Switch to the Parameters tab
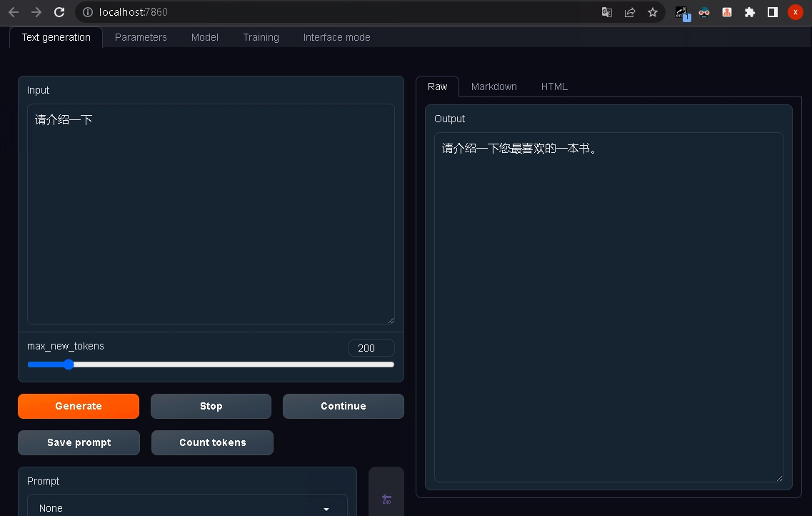812x516 pixels. coord(141,37)
